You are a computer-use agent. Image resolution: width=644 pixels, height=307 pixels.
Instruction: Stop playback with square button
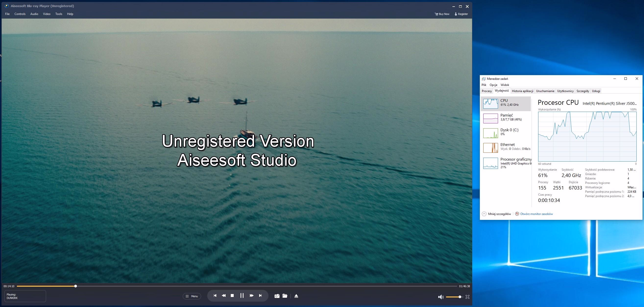[232, 295]
